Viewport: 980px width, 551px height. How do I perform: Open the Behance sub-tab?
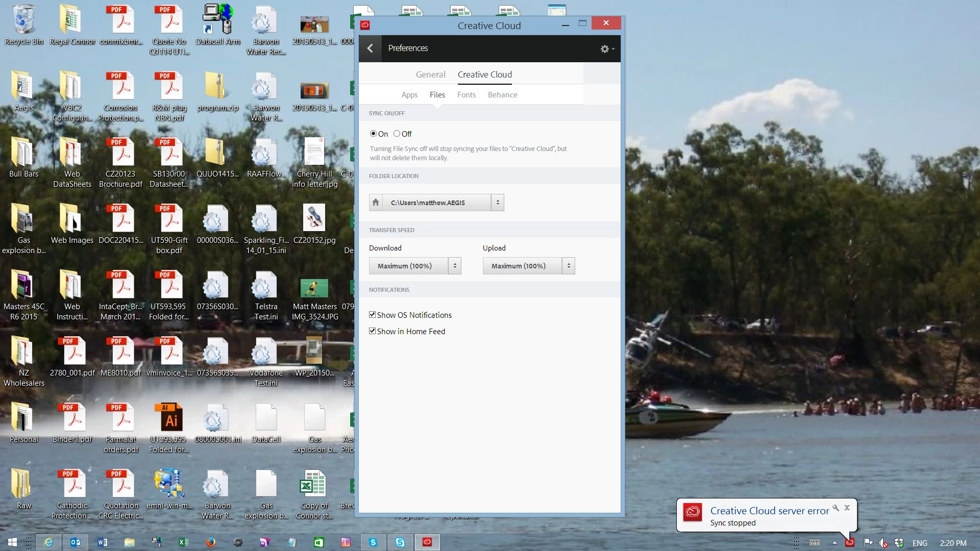point(502,95)
